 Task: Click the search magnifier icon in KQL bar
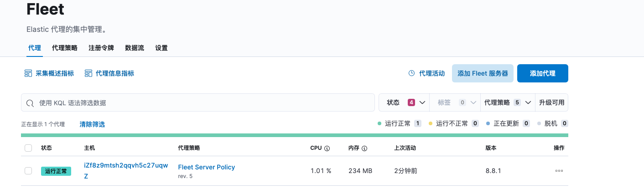click(30, 103)
